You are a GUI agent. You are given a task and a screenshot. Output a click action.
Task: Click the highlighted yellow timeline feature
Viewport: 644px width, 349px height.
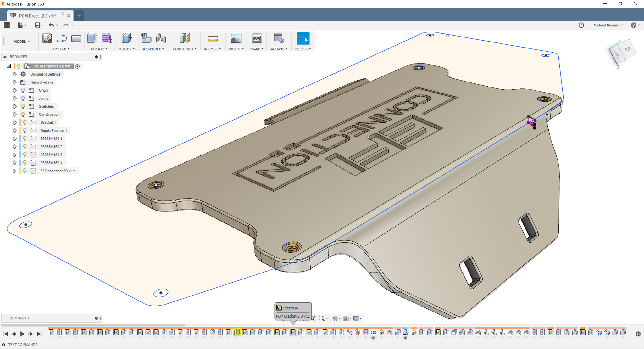237,332
